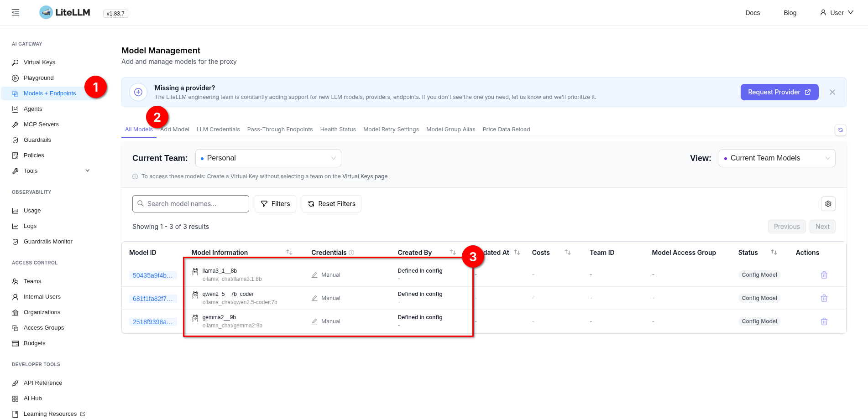Sort table by Costs column
Image resolution: width=868 pixels, height=419 pixels.
(568, 252)
